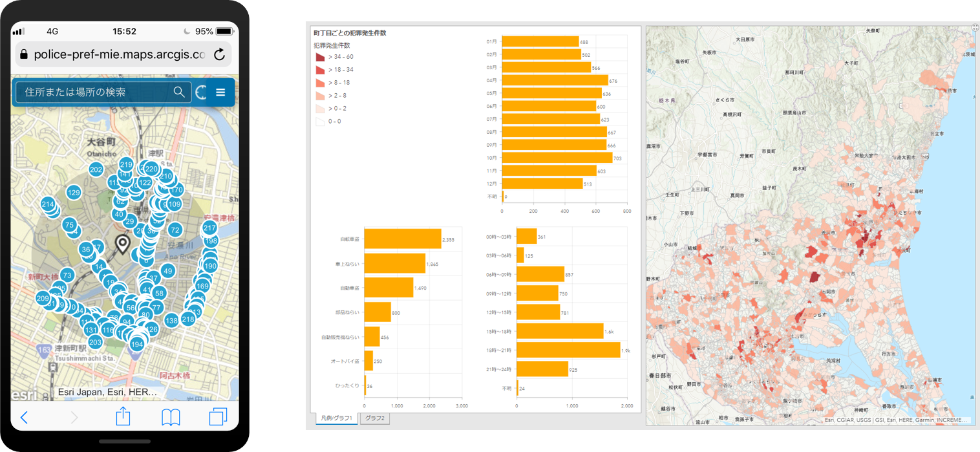This screenshot has width=980, height=452.
Task: Tap the Safari back arrow
Action: (24, 417)
